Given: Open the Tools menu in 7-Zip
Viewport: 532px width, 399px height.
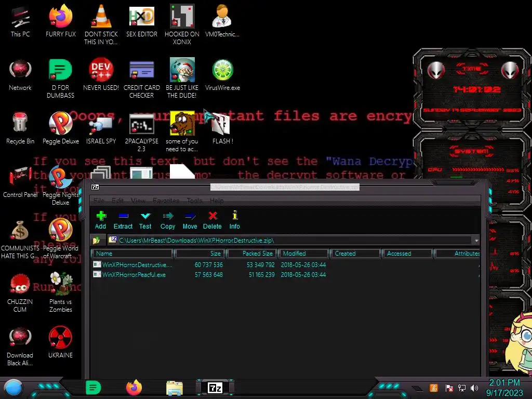Looking at the screenshot, I should [194, 201].
